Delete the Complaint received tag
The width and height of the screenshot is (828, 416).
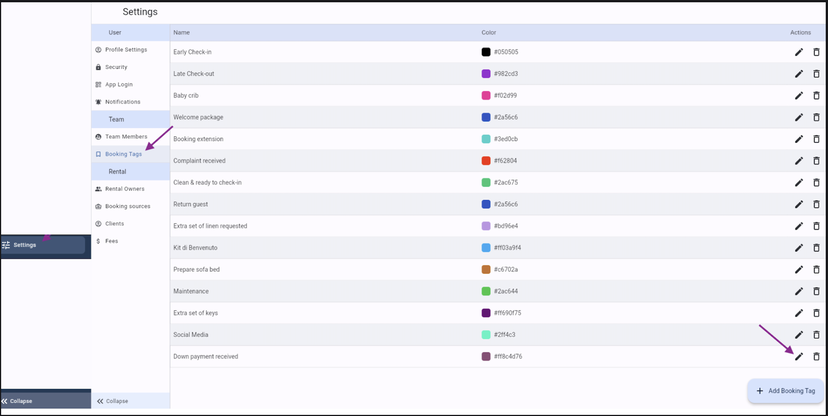[816, 160]
